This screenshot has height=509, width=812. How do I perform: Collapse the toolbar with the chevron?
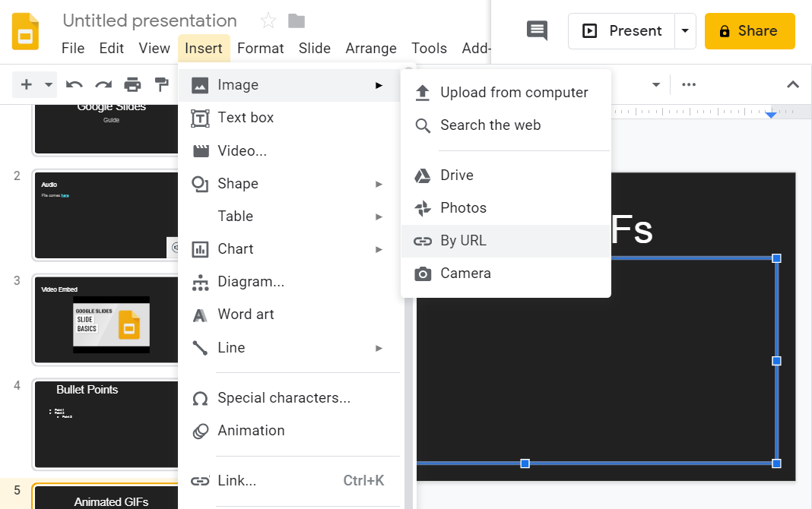[x=792, y=84]
